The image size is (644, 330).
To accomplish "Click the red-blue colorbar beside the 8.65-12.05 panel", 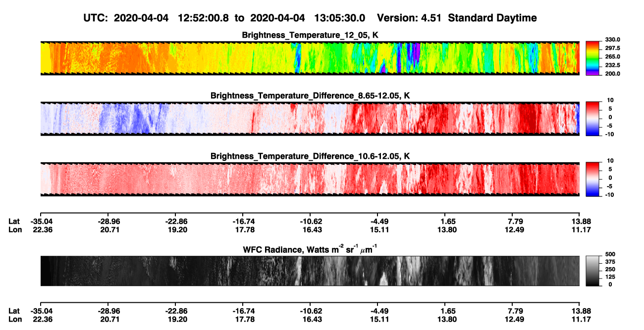I will click(592, 118).
